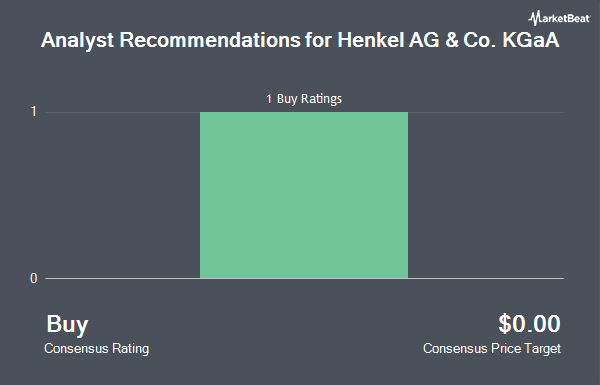Click the word 'Recommendations' in the title
The width and height of the screenshot is (600, 385).
coord(210,40)
